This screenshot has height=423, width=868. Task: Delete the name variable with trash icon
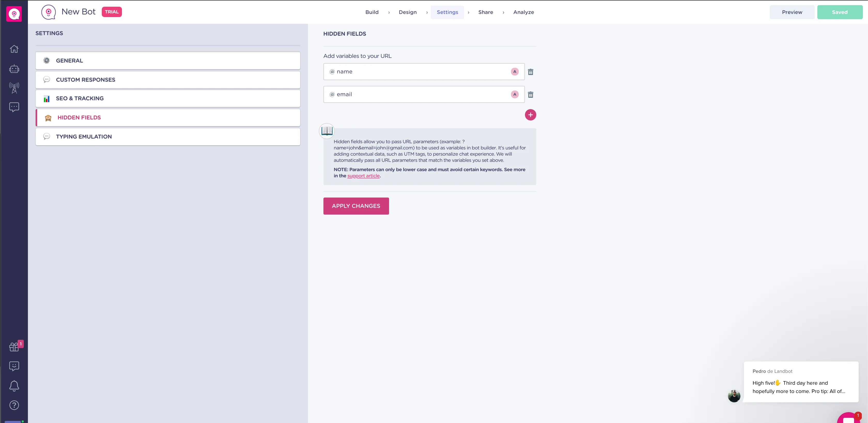pyautogui.click(x=530, y=72)
